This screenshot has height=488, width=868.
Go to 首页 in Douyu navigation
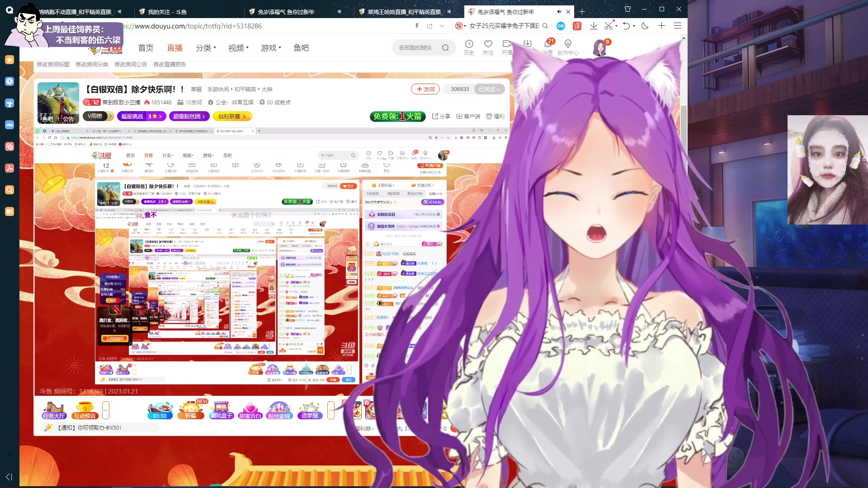click(146, 47)
